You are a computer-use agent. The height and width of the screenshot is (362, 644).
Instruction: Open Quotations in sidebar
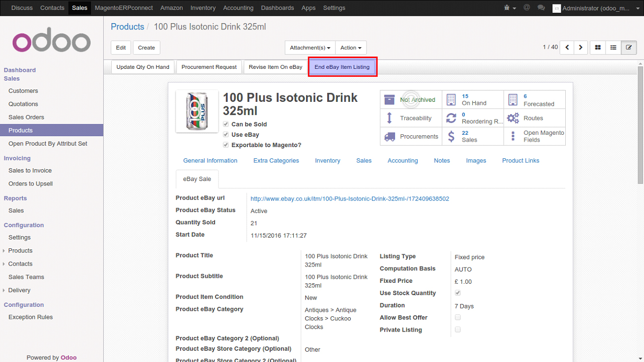[x=23, y=104]
